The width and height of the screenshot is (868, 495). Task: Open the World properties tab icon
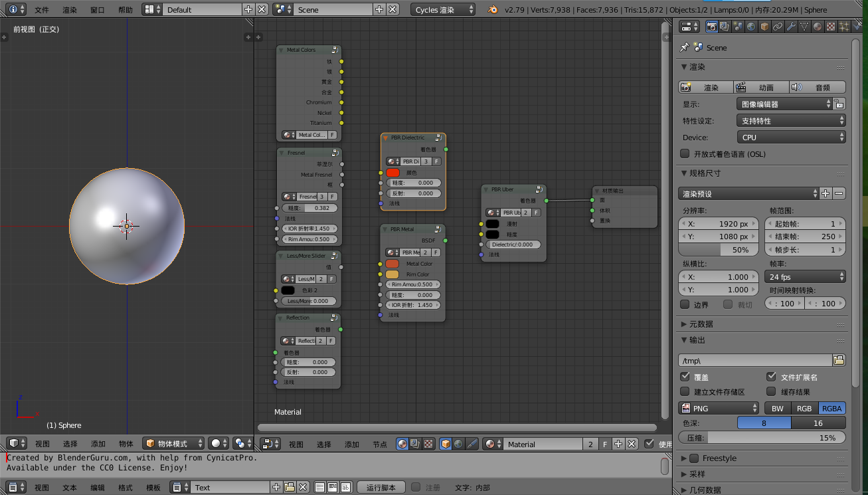(750, 27)
